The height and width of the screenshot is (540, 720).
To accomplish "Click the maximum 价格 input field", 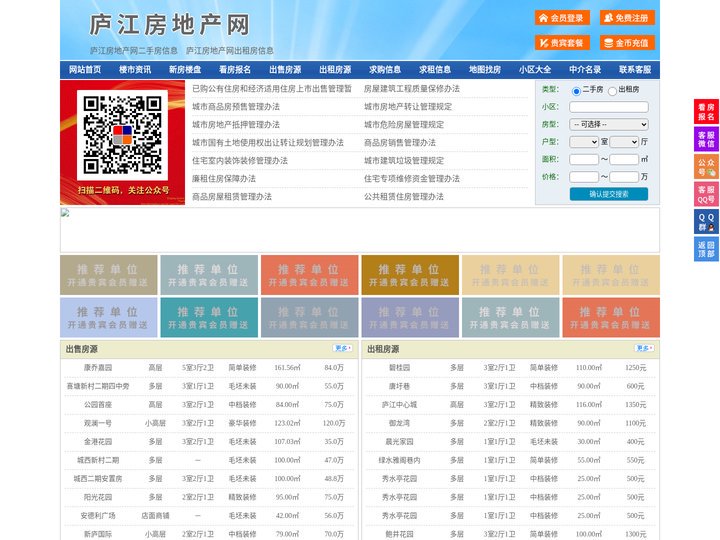I will pos(624,177).
